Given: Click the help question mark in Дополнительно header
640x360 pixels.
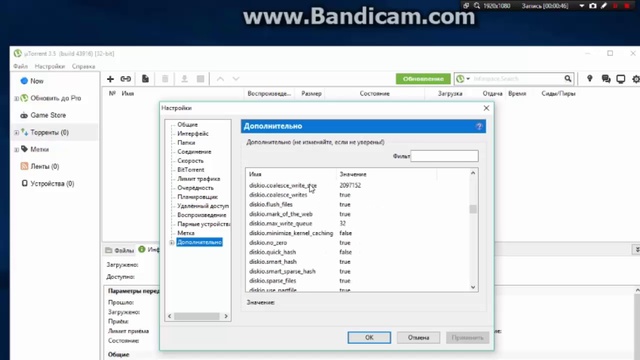Looking at the screenshot, I should pos(479,126).
